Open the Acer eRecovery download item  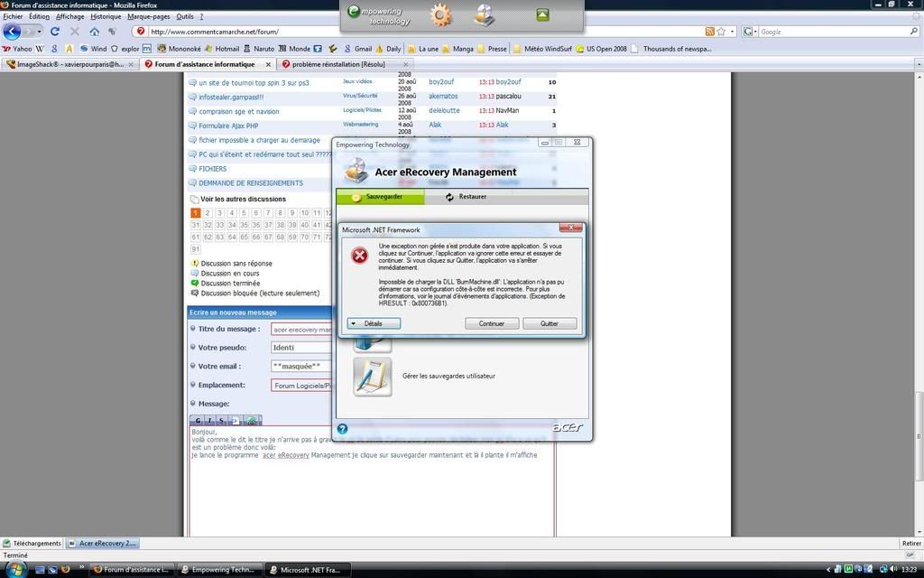pos(102,543)
